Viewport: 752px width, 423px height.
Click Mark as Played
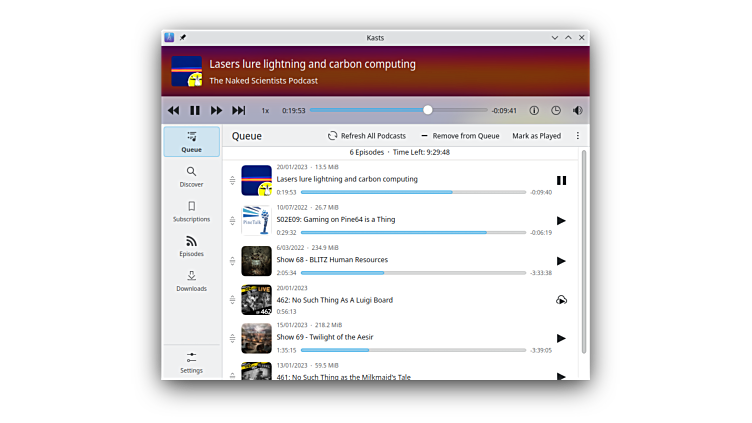tap(536, 136)
